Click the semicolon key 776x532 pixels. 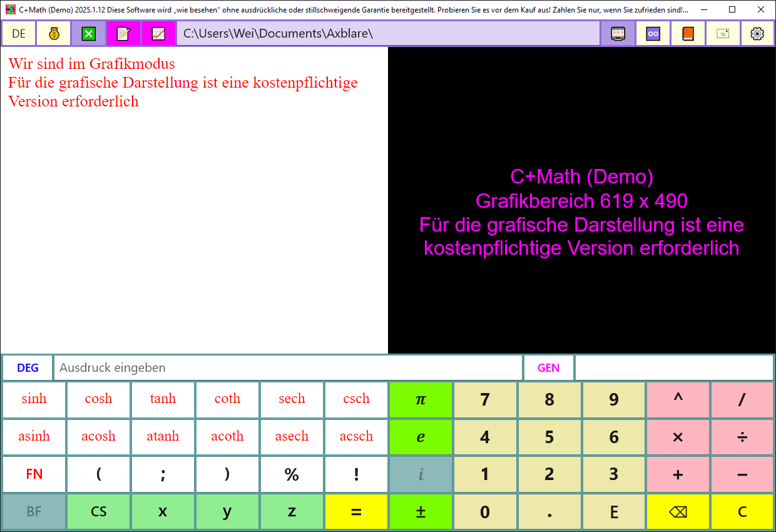(163, 474)
